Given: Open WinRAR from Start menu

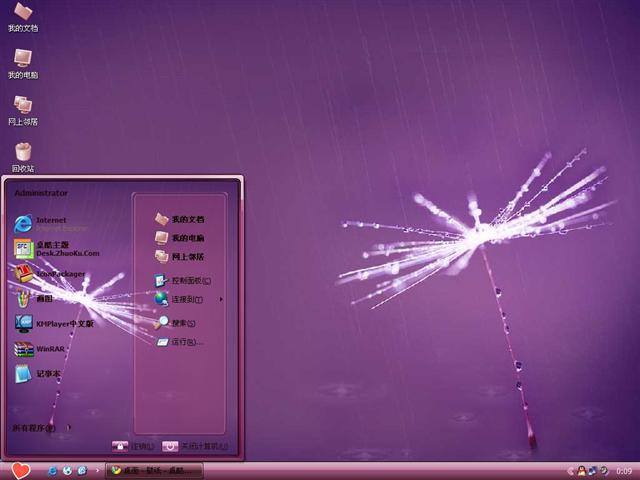Looking at the screenshot, I should point(39,349).
